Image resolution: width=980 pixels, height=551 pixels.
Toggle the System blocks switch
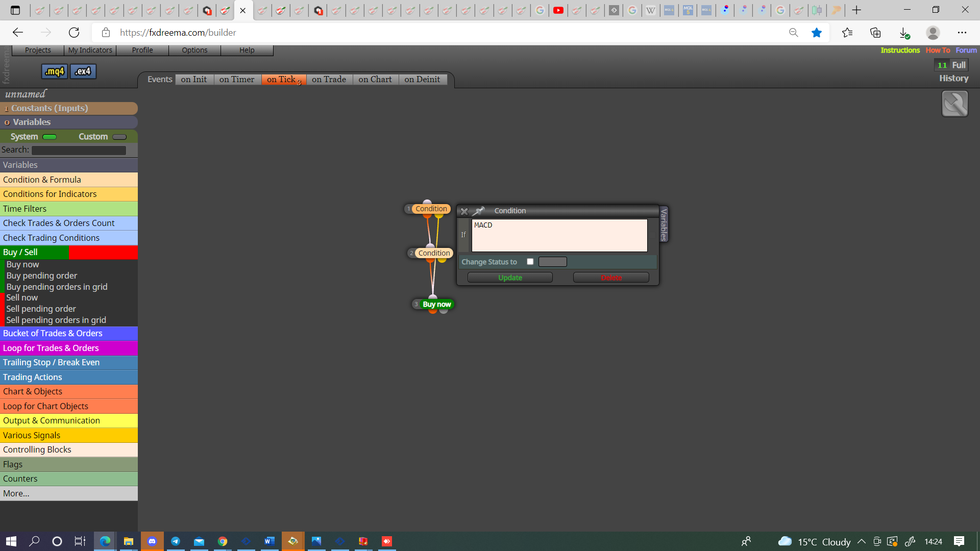[50, 137]
